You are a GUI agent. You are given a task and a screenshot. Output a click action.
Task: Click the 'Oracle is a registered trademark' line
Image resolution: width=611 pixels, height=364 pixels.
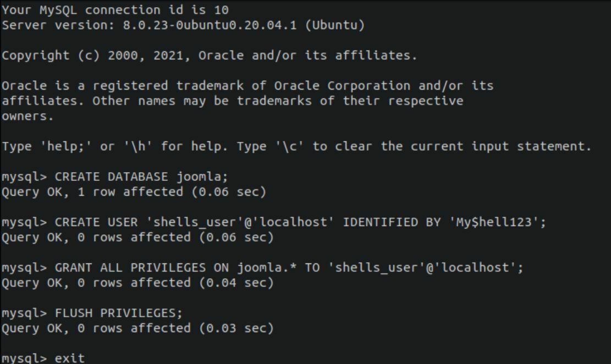[247, 86]
